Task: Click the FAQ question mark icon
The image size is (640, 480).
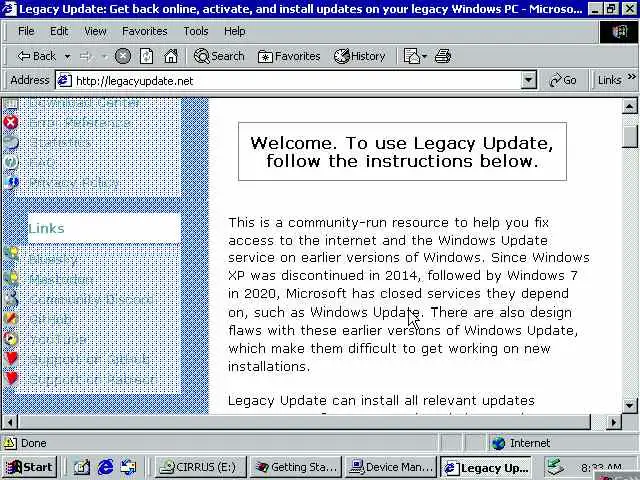Action: coord(11,162)
